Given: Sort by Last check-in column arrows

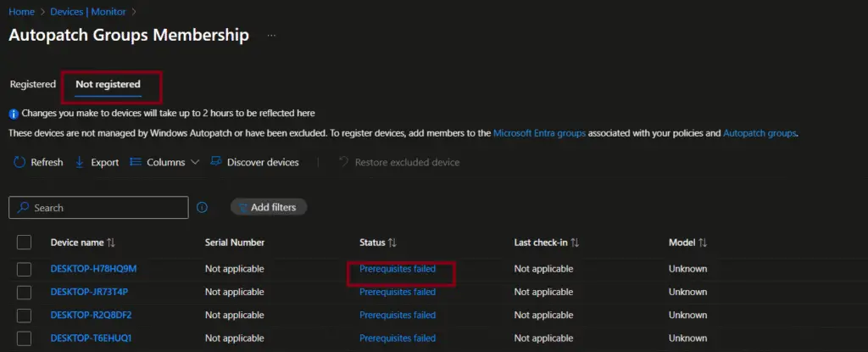Looking at the screenshot, I should coord(575,243).
